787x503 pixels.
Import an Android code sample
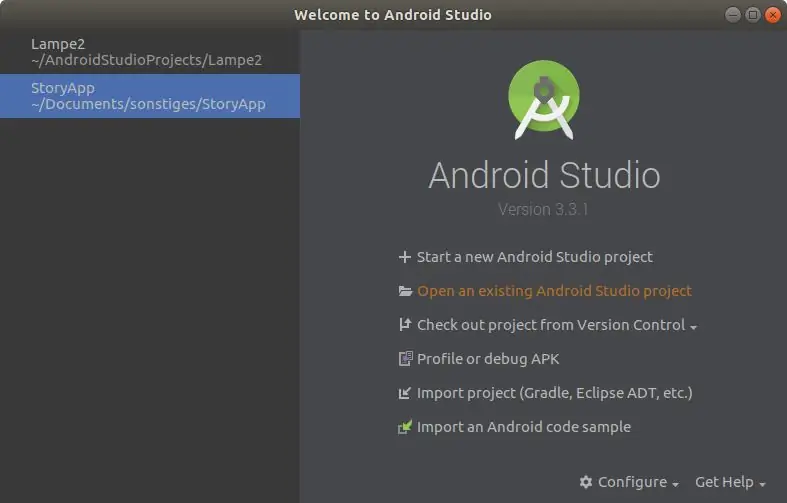pos(523,427)
